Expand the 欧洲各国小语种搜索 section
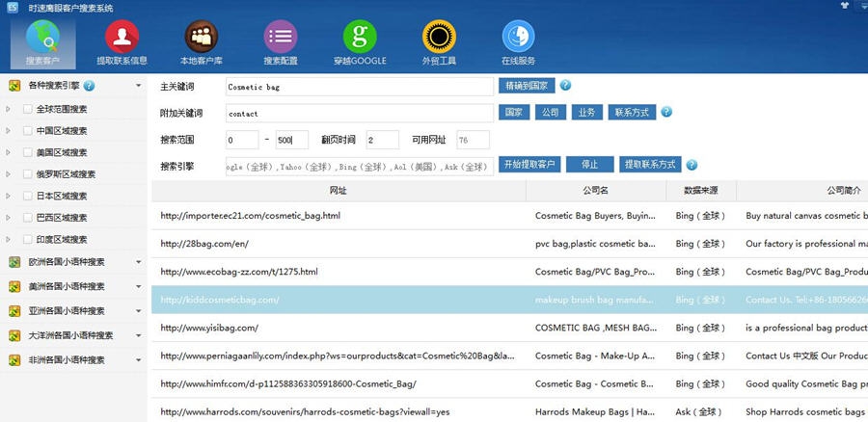Screen dimensions: 868x422 click(138, 262)
